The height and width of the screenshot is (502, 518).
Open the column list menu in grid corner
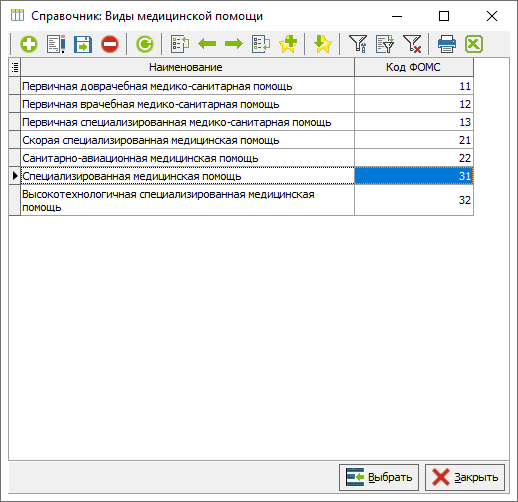click(x=15, y=67)
